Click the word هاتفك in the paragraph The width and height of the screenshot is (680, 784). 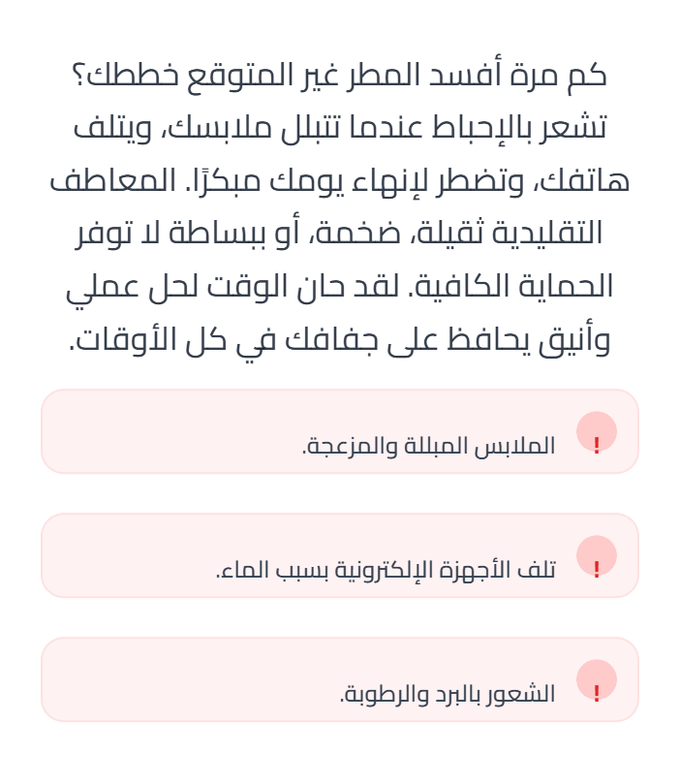click(591, 182)
